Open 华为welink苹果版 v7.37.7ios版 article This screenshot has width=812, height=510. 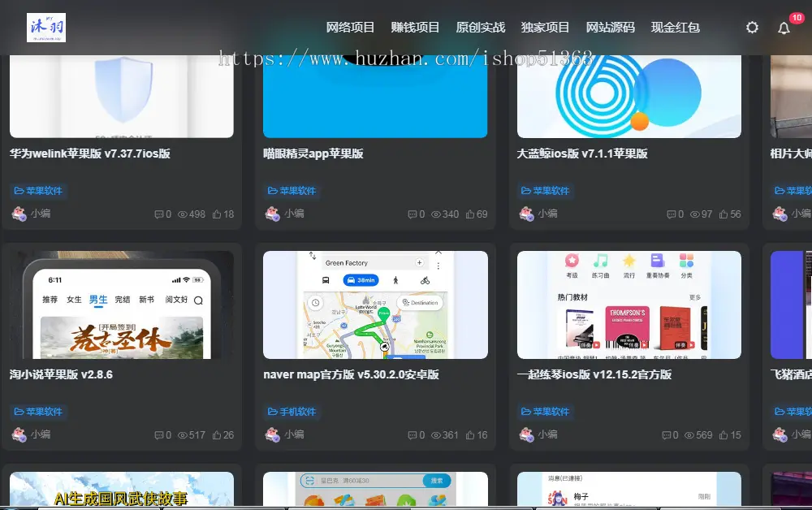[90, 153]
